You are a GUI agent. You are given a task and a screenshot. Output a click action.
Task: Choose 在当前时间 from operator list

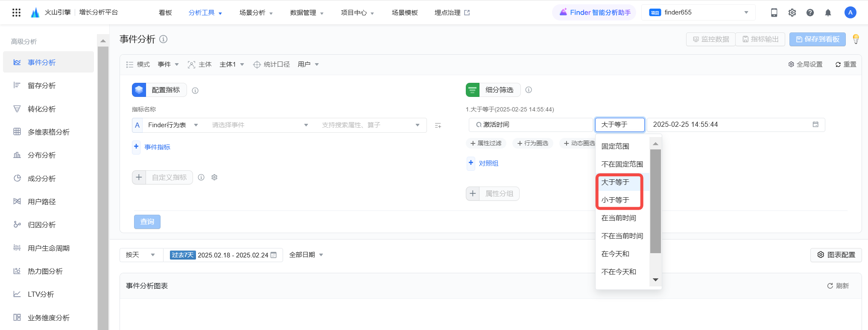623,218
